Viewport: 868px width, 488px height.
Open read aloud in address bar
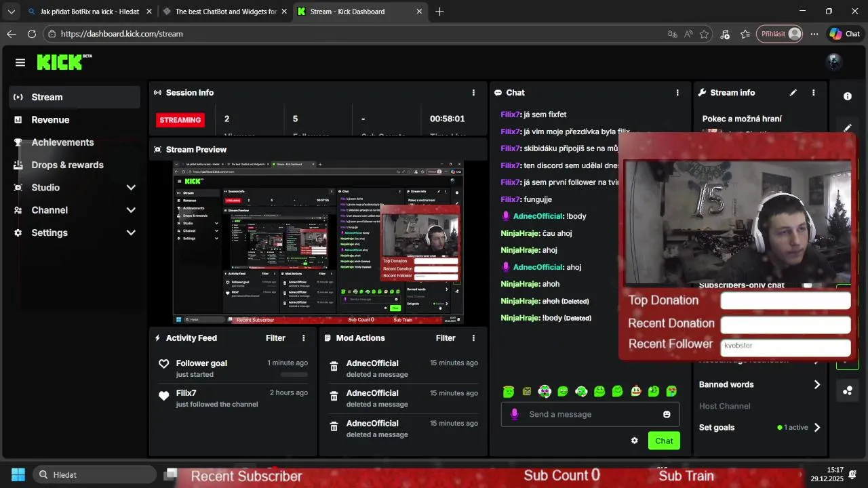point(688,34)
